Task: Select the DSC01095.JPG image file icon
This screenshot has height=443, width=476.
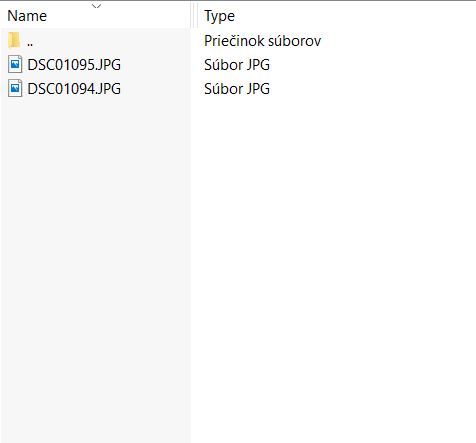Action: click(x=15, y=64)
